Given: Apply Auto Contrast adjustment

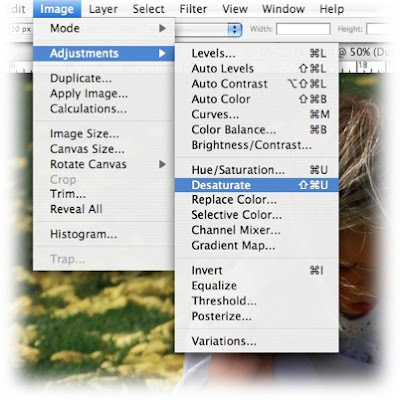Looking at the screenshot, I should [257, 84].
